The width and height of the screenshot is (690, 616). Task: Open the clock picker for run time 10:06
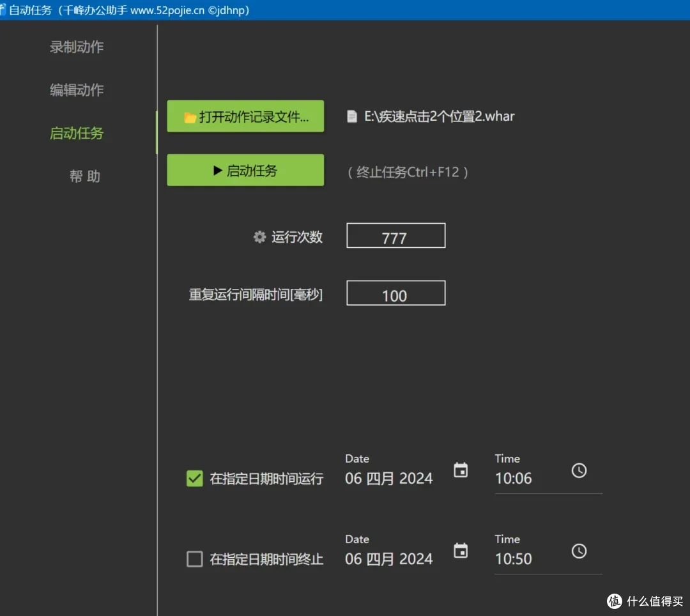click(x=579, y=470)
